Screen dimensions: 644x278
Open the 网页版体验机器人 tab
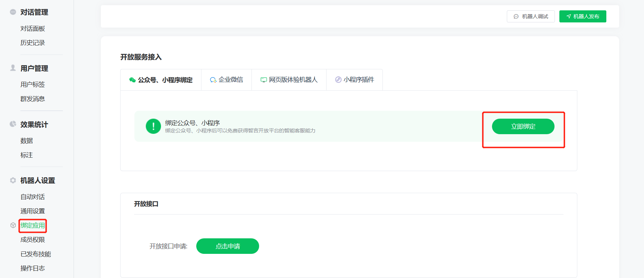289,80
